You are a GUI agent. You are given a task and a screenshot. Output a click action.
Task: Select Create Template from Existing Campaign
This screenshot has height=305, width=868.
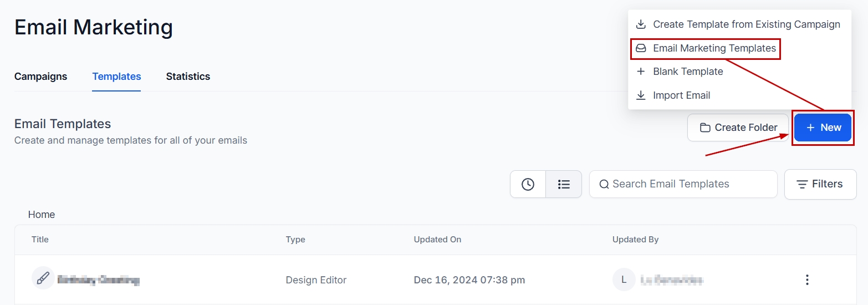[x=746, y=24]
